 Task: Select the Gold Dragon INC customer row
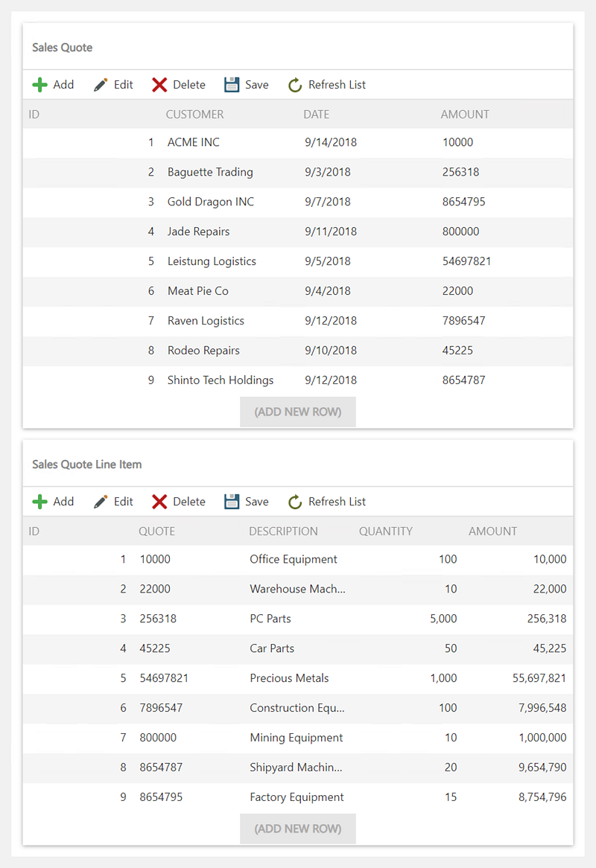[x=211, y=202]
